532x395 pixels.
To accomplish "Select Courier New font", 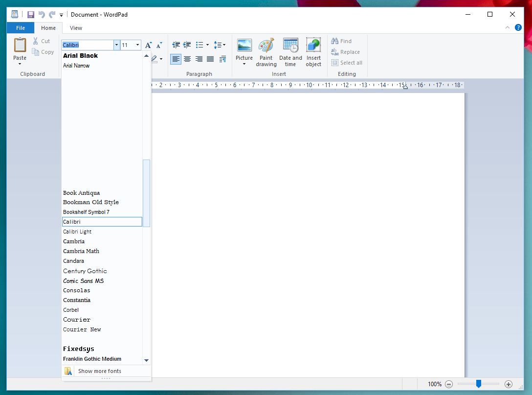I will 102,329.
